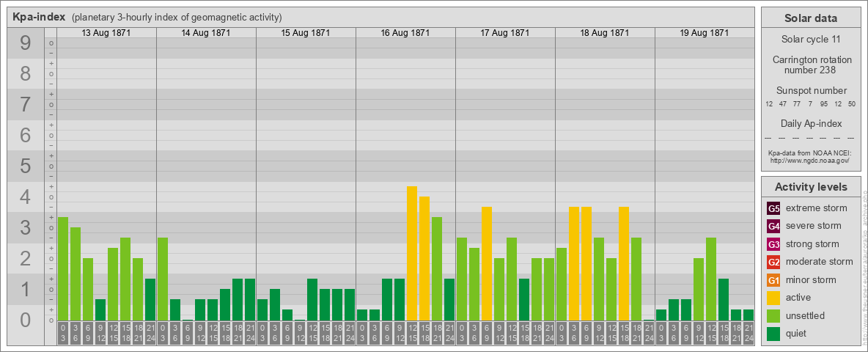Click the Kp level 0 axis label
This screenshot has width=868, height=352.
(26, 320)
